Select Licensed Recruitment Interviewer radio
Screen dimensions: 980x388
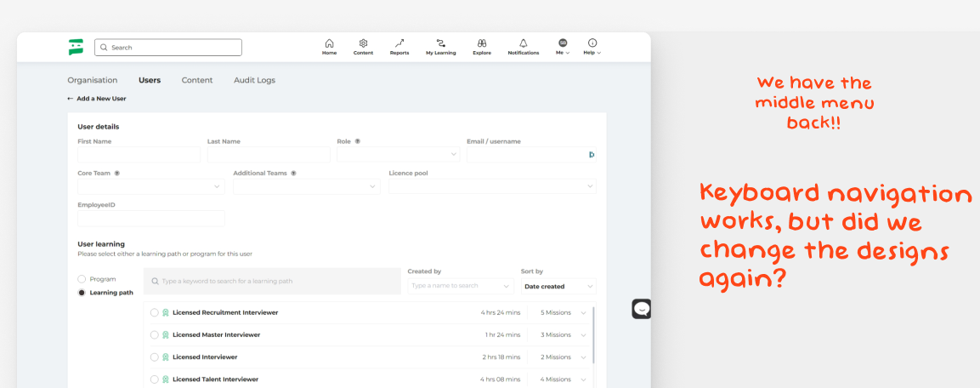tap(155, 312)
